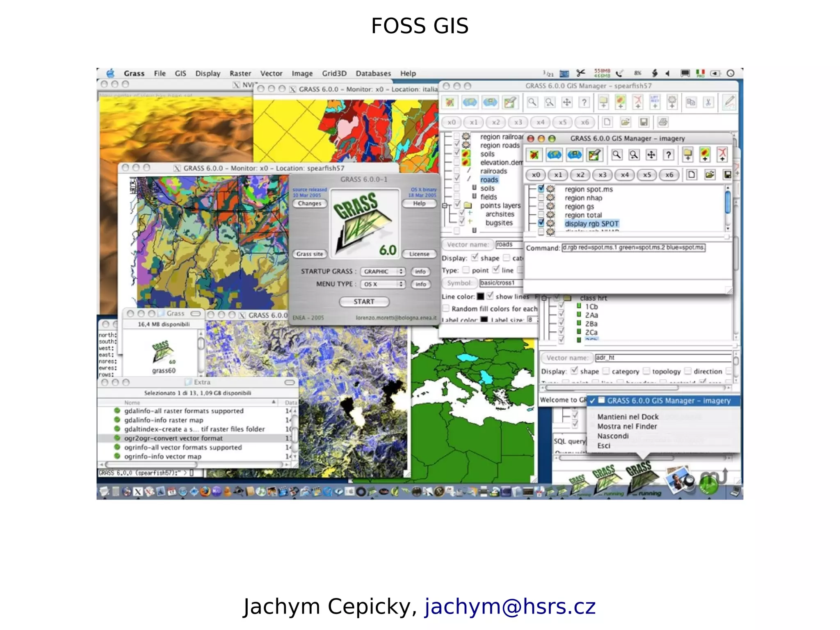Image resolution: width=840 pixels, height=630 pixels.
Task: Open the STARTUP GRASS GRAPHIC dropdown
Action: point(383,272)
